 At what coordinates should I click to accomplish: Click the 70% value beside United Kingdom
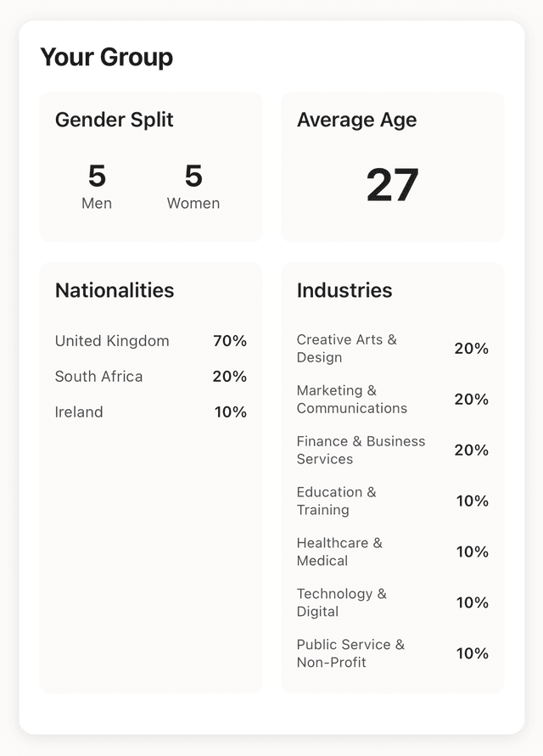click(230, 341)
